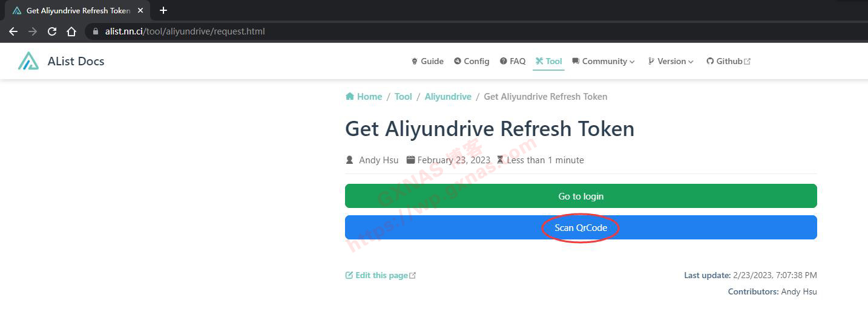Reload the page with the refresh icon
868x315 pixels.
point(52,31)
